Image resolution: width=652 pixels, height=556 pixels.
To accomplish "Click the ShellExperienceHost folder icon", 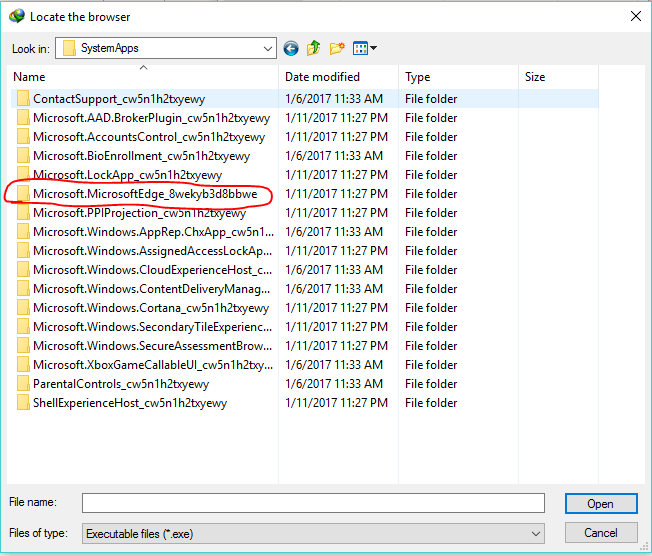I will (23, 403).
